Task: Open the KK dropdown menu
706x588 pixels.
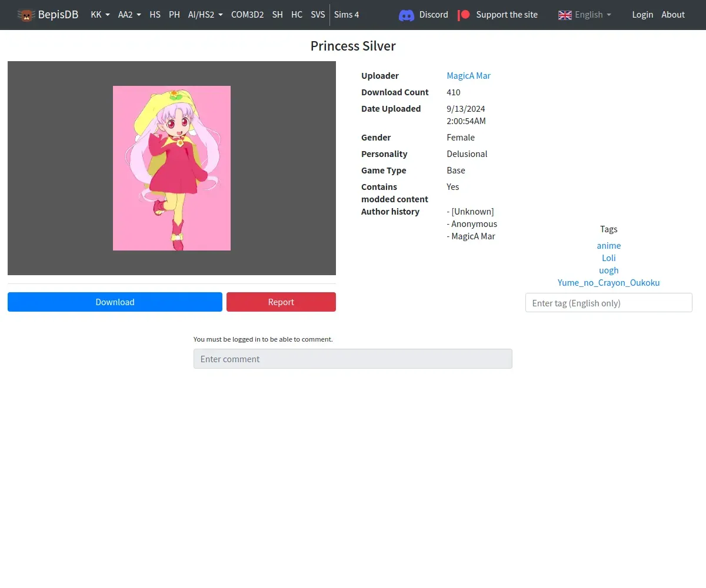Action: point(100,15)
